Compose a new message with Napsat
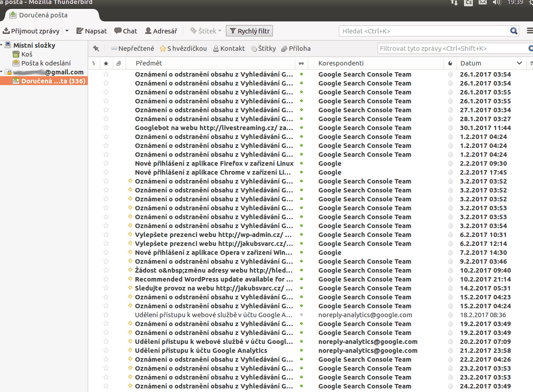This screenshot has width=533, height=392. pyautogui.click(x=91, y=31)
